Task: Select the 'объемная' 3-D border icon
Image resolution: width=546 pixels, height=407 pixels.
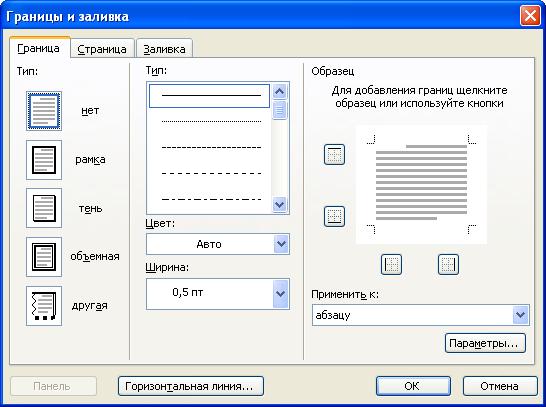Action: 44,257
